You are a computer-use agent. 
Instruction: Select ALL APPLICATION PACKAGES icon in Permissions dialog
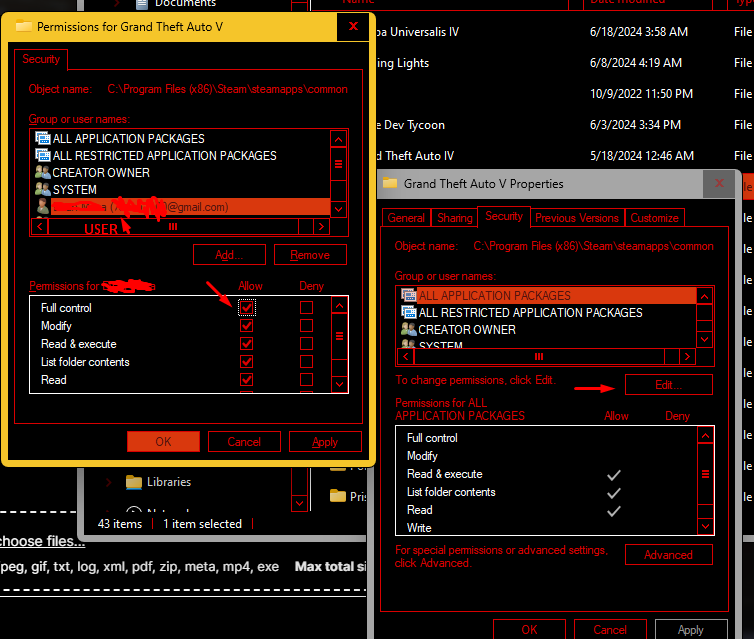(x=42, y=139)
